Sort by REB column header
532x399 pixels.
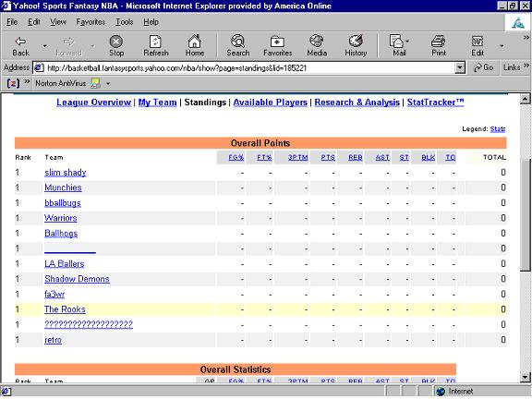(x=356, y=157)
